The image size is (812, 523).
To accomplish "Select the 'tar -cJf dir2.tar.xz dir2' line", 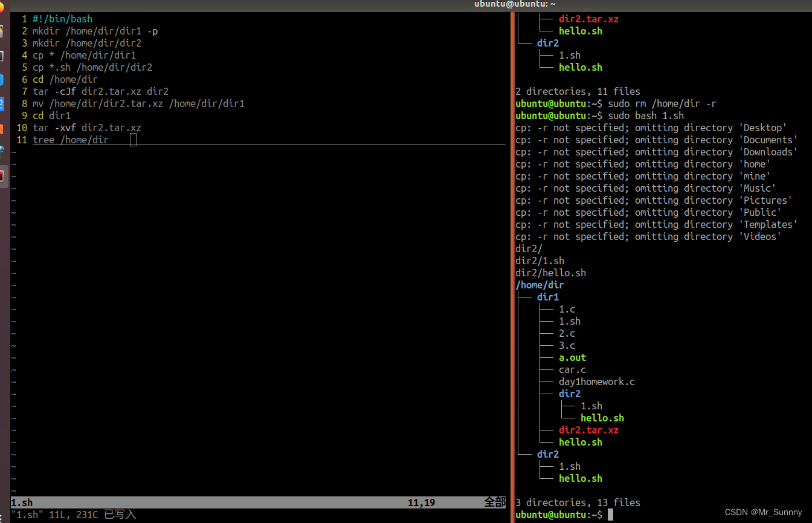I will pos(101,91).
